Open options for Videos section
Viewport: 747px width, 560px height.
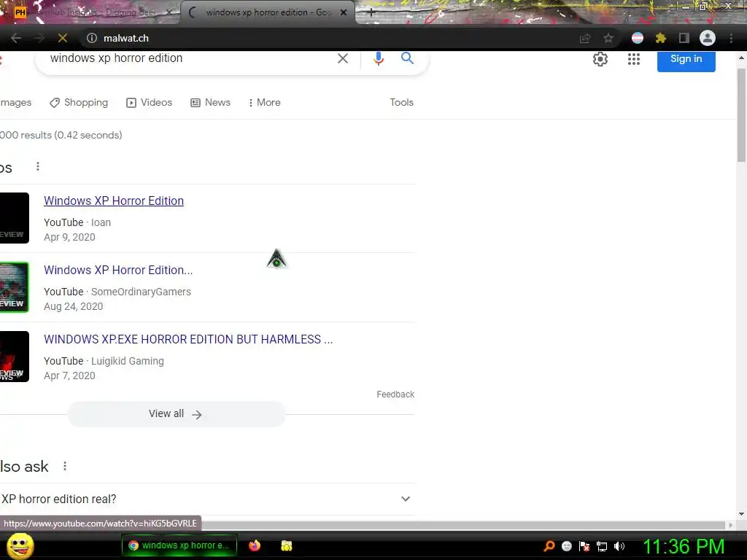(x=38, y=167)
